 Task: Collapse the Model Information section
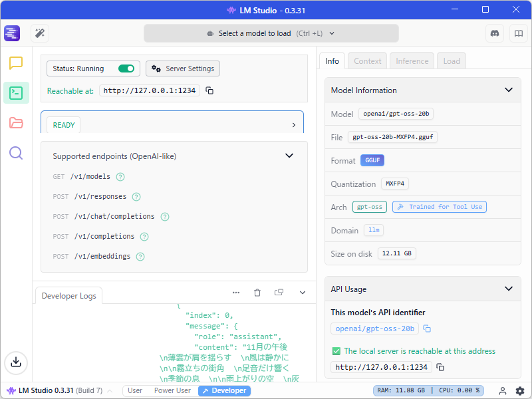pyautogui.click(x=509, y=90)
